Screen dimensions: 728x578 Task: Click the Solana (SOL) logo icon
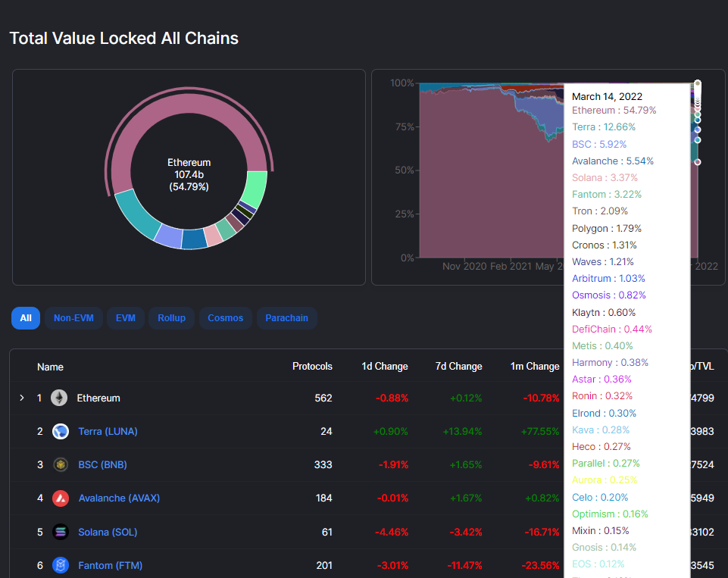click(x=61, y=532)
